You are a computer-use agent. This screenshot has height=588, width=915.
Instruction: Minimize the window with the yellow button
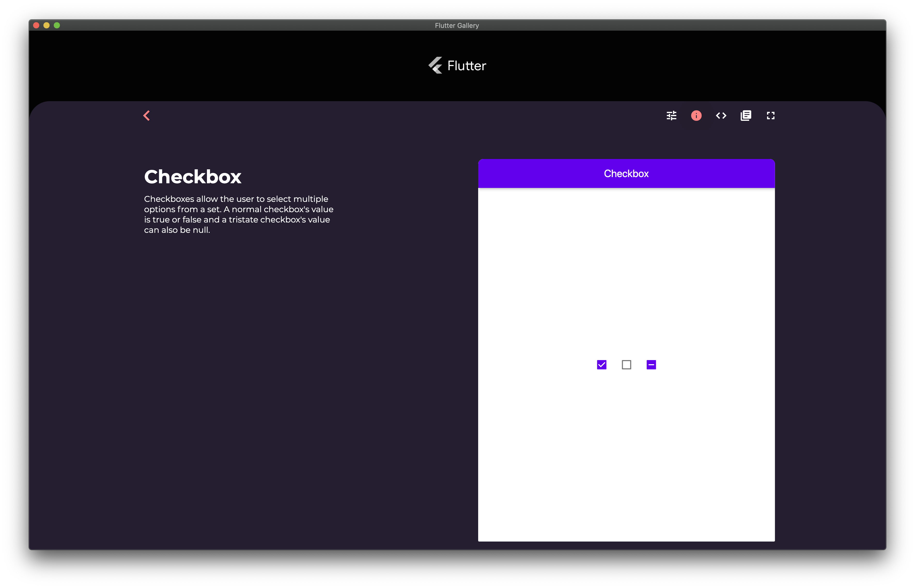[46, 25]
